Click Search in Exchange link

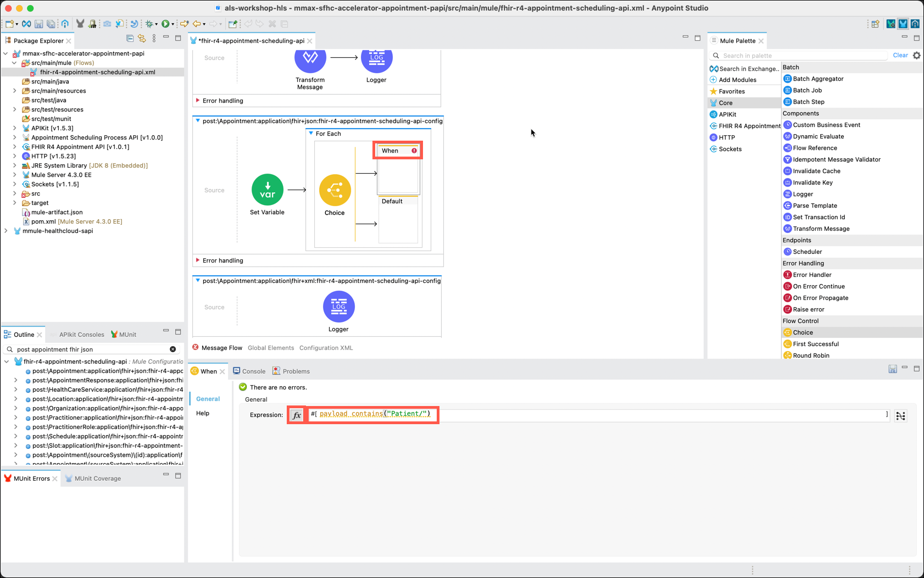tap(744, 69)
